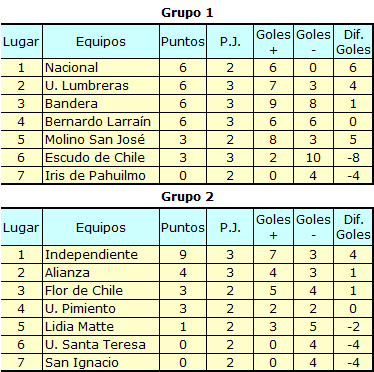The width and height of the screenshot is (374, 372).
Task: Click the Iris de Pahuilmo team
Action: [x=101, y=175]
